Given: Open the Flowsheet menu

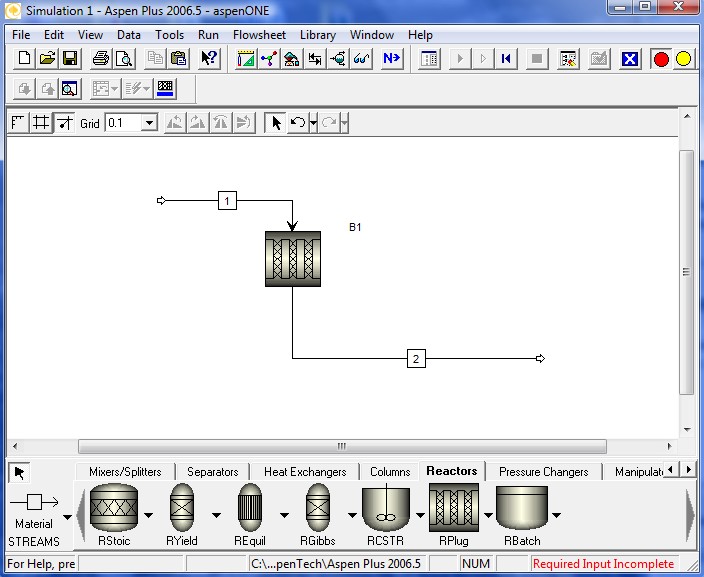Looking at the screenshot, I should pos(259,34).
